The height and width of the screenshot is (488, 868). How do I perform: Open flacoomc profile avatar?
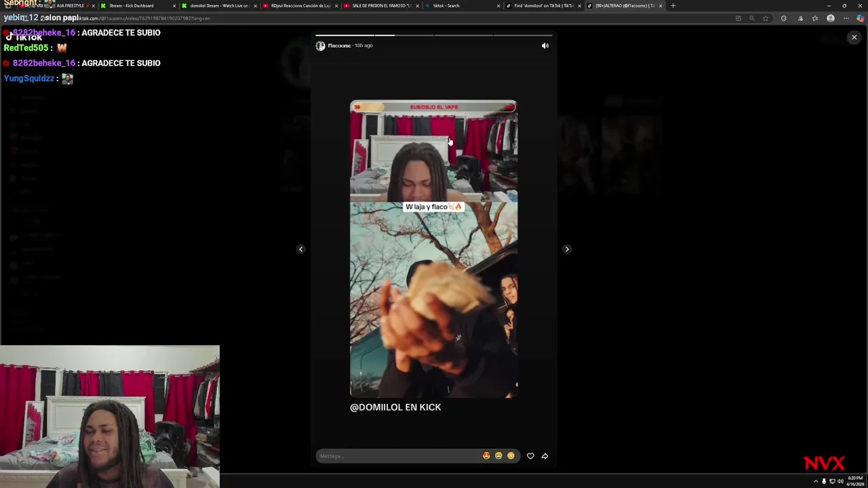coord(320,45)
